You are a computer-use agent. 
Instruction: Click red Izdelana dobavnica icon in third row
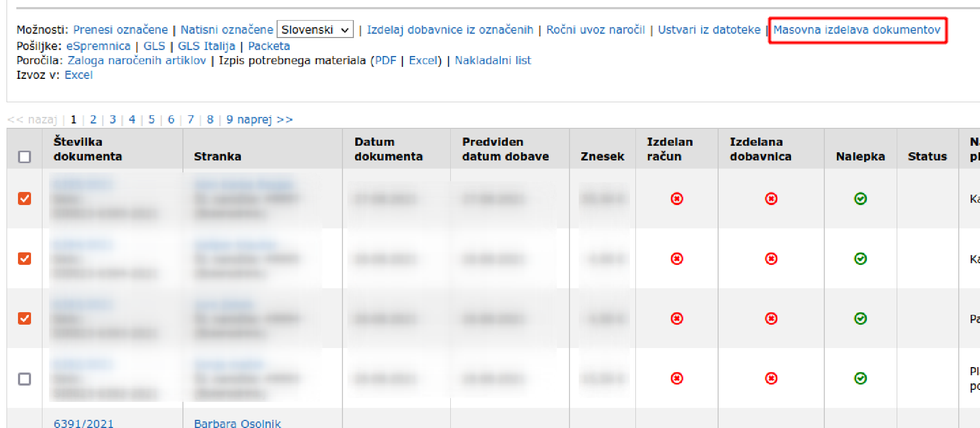click(771, 318)
